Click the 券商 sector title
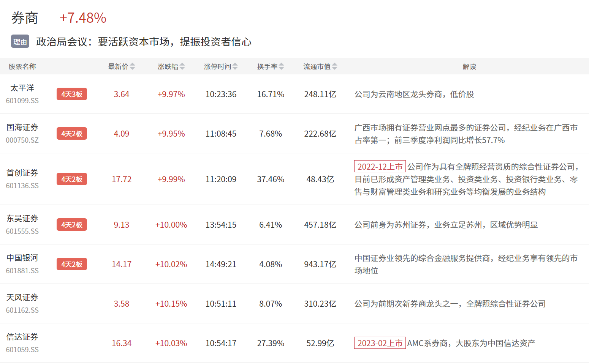This screenshot has width=589, height=364. tap(25, 18)
